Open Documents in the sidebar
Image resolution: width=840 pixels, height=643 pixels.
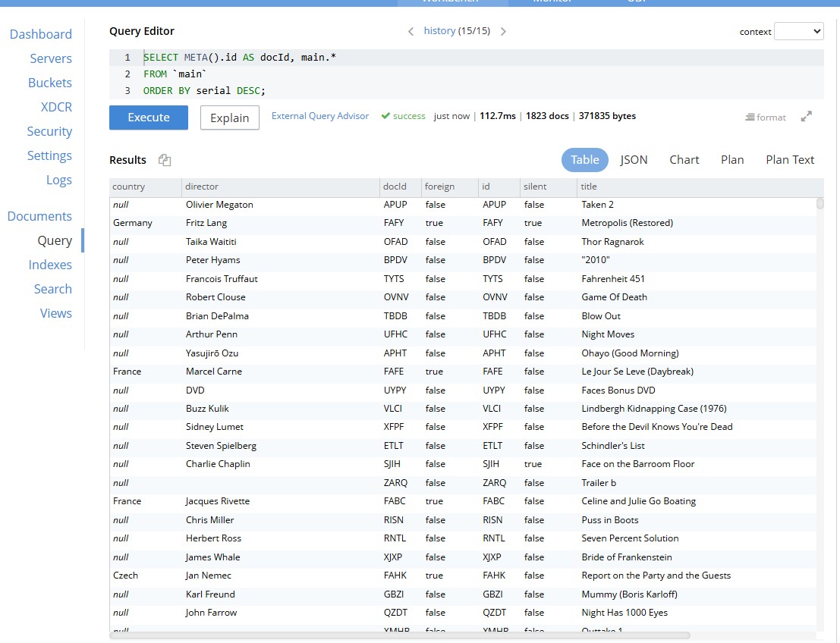39,216
